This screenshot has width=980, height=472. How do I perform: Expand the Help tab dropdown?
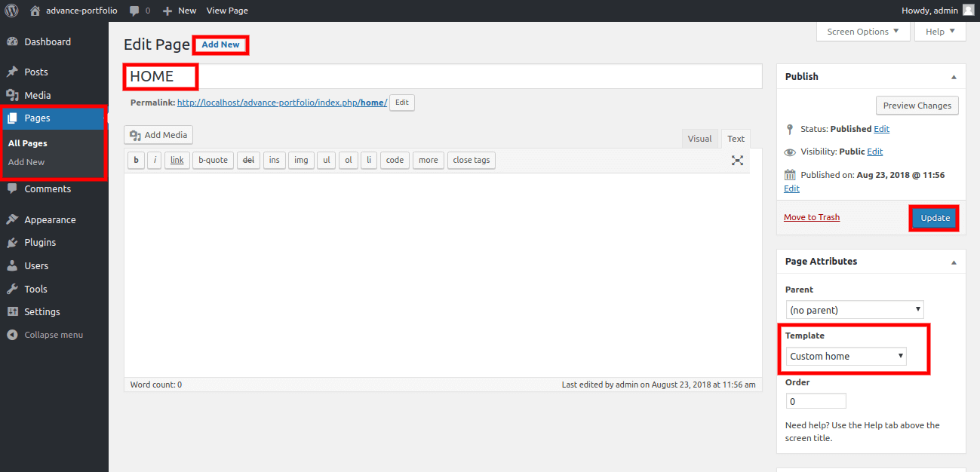coord(940,32)
